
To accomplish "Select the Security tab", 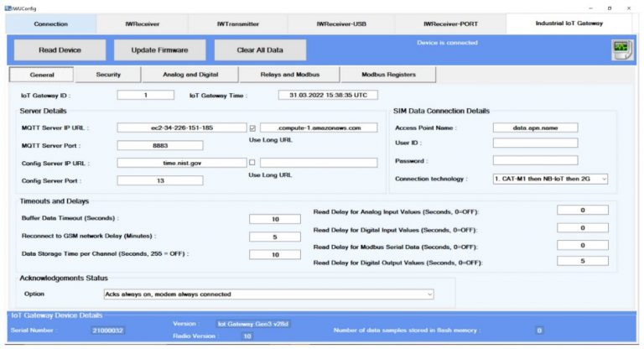I will 108,75.
